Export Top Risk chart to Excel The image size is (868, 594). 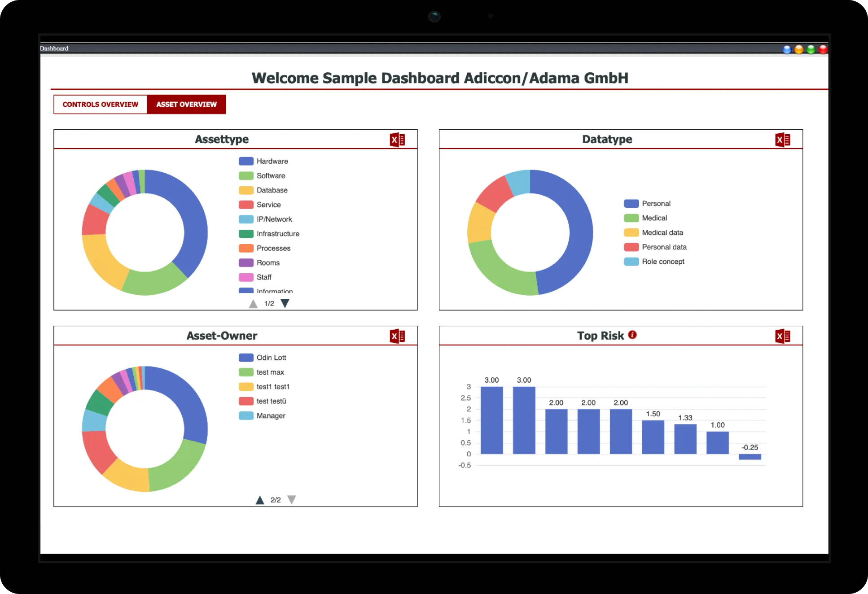pos(783,336)
